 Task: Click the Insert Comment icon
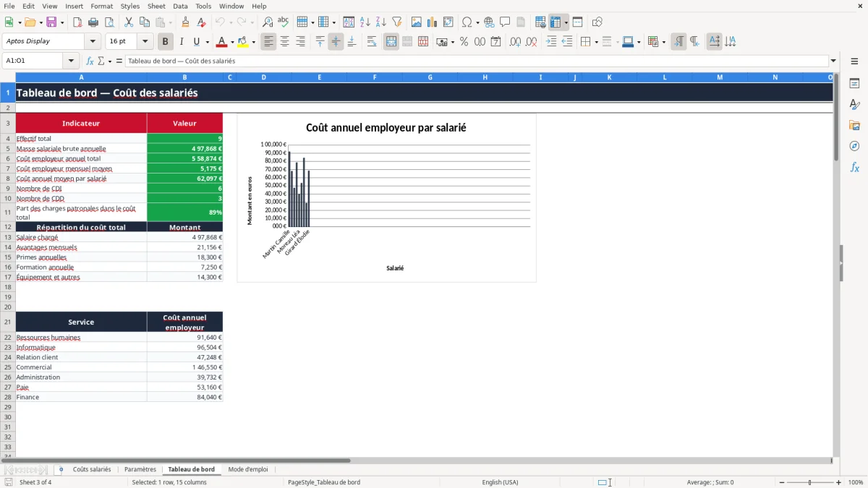505,22
